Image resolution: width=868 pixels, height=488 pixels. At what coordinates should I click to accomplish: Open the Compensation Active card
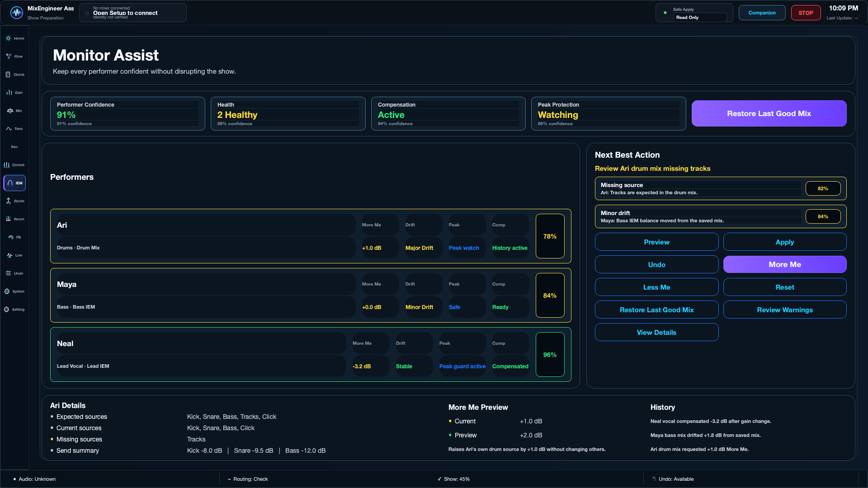448,114
